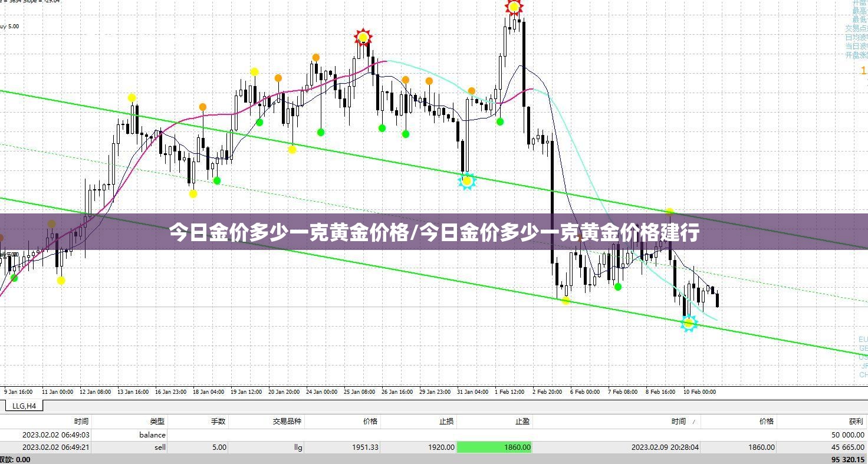The width and height of the screenshot is (868, 464).
Task: Click the 25 Jan 08:00 time axis label
Action: tap(359, 391)
